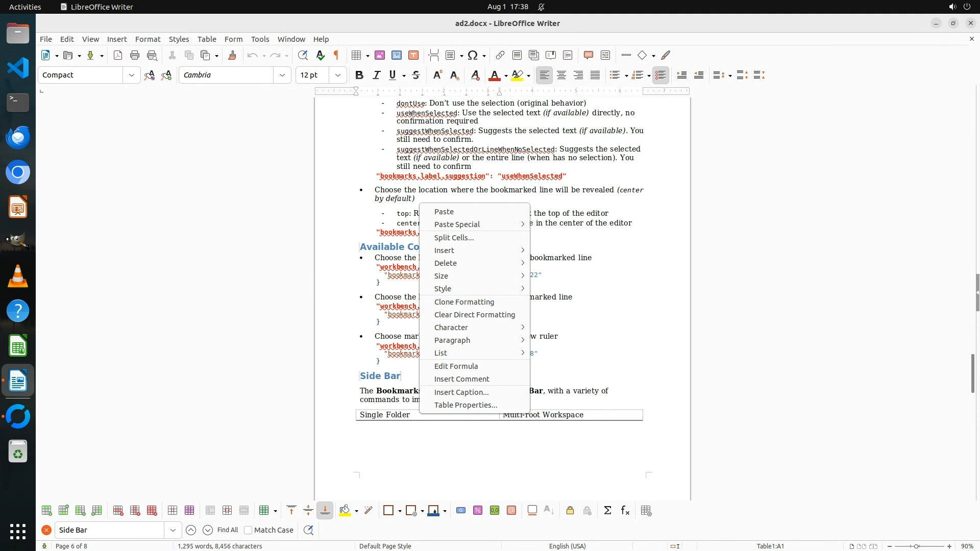
Task: Choose Table Properties in context menu
Action: 465,405
